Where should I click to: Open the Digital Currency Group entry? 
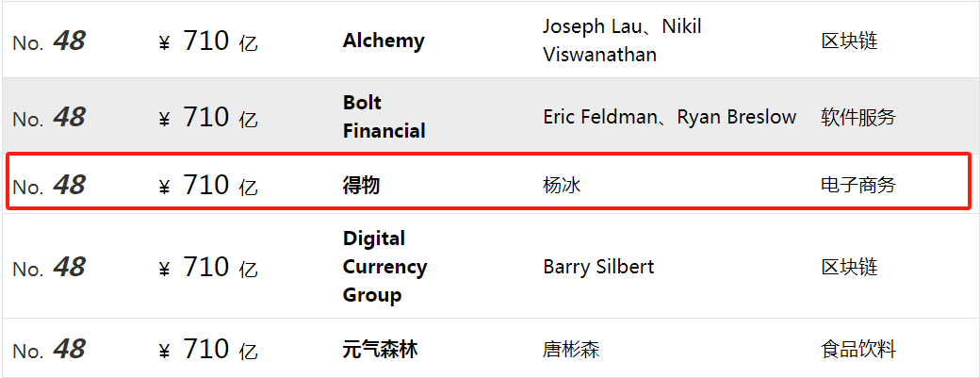pos(384,267)
